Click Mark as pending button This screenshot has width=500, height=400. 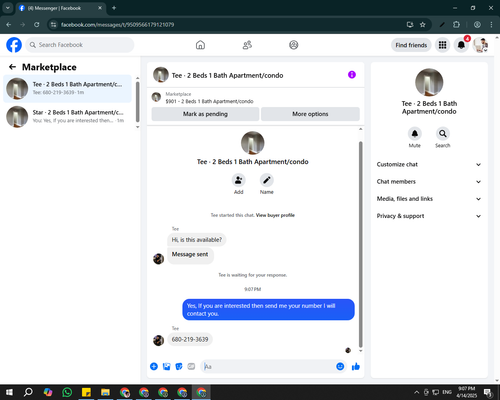click(205, 114)
